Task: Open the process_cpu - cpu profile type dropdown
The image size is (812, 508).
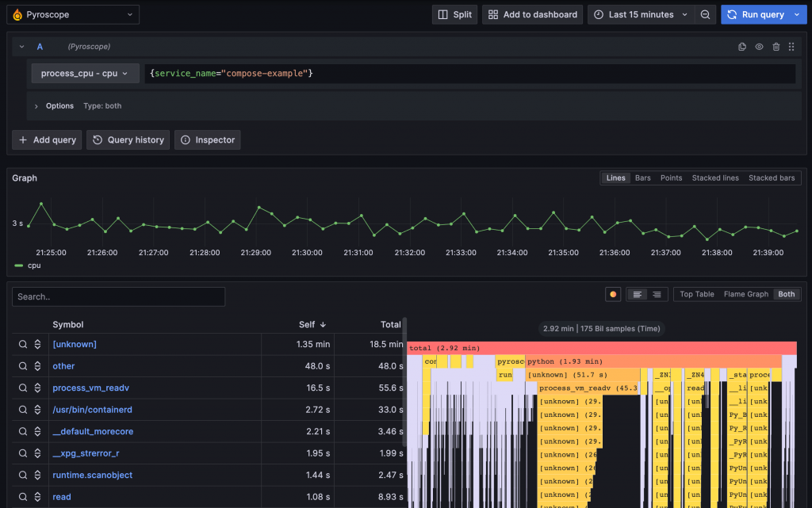Action: tap(85, 74)
